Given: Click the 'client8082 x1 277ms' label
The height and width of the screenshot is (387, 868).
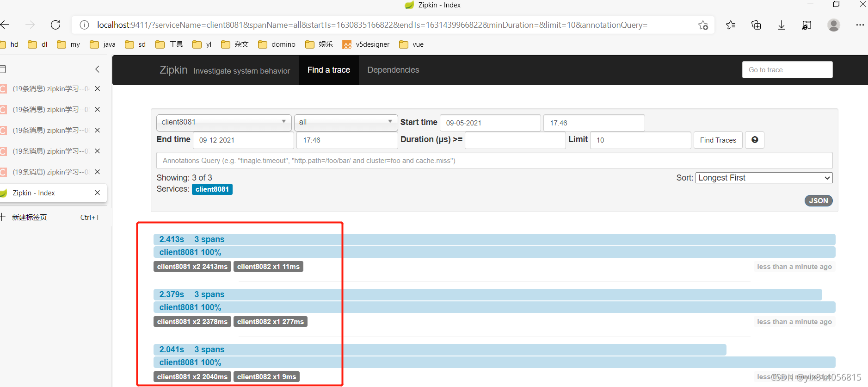Looking at the screenshot, I should click(271, 322).
